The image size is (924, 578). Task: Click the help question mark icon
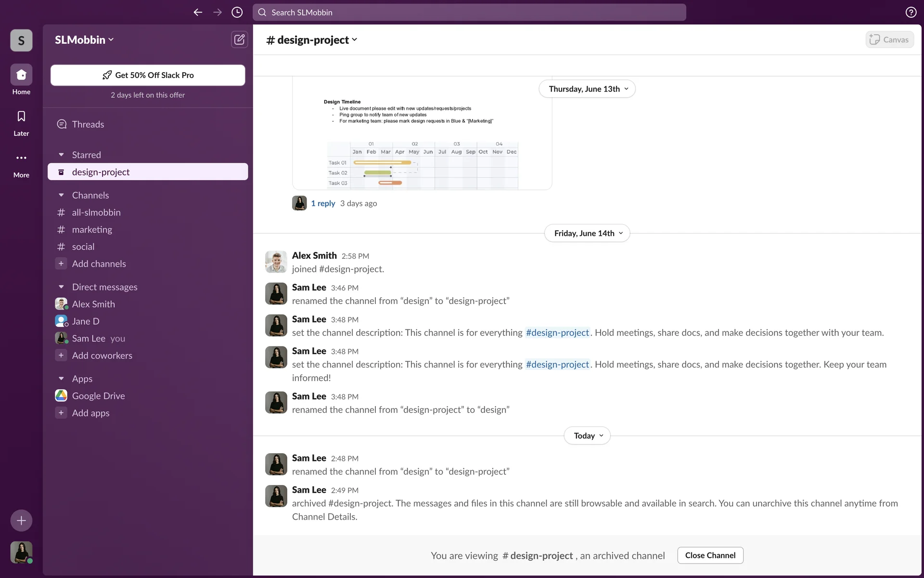click(x=911, y=13)
